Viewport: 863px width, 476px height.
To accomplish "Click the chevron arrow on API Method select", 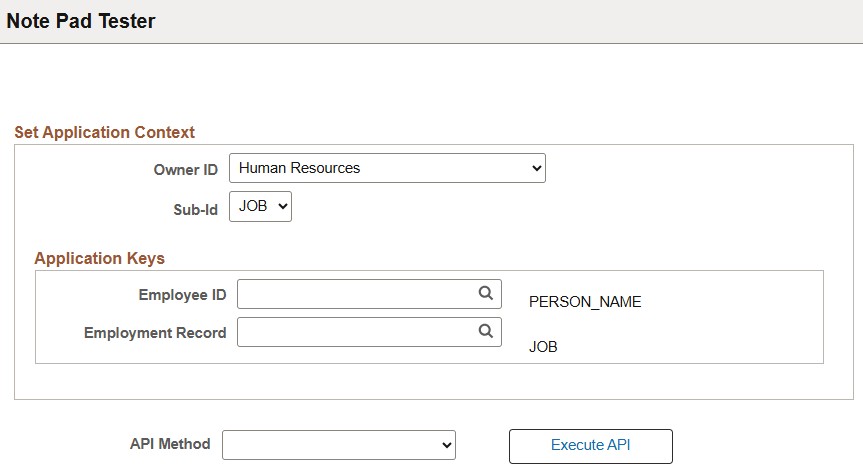I will coord(447,445).
